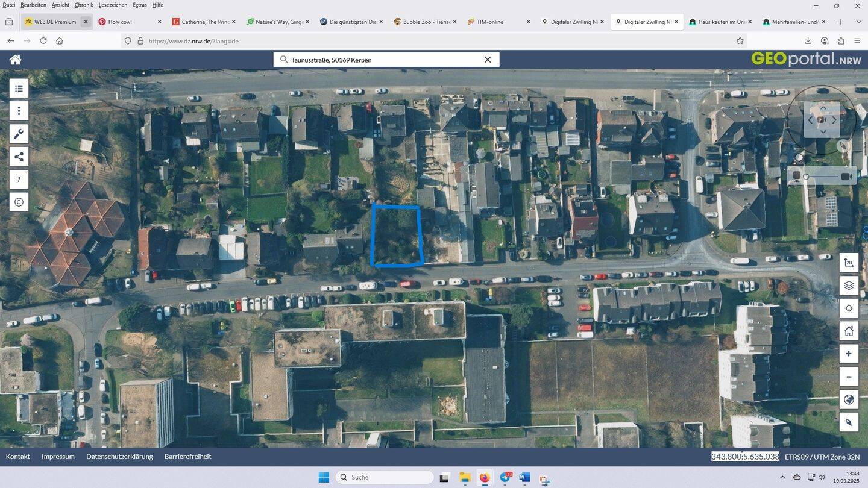Screen dimensions: 868x488
Task: Click the Barrierefreiheit footer link
Action: point(188,456)
